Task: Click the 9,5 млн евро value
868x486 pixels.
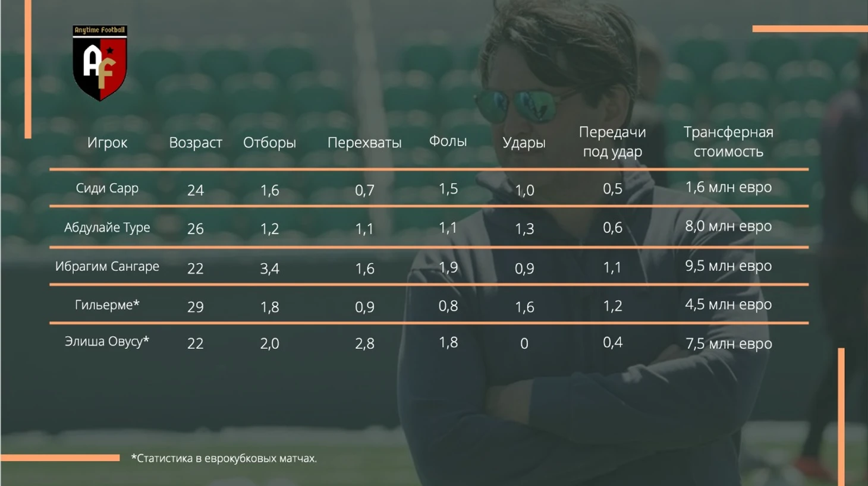Action: [x=728, y=266]
